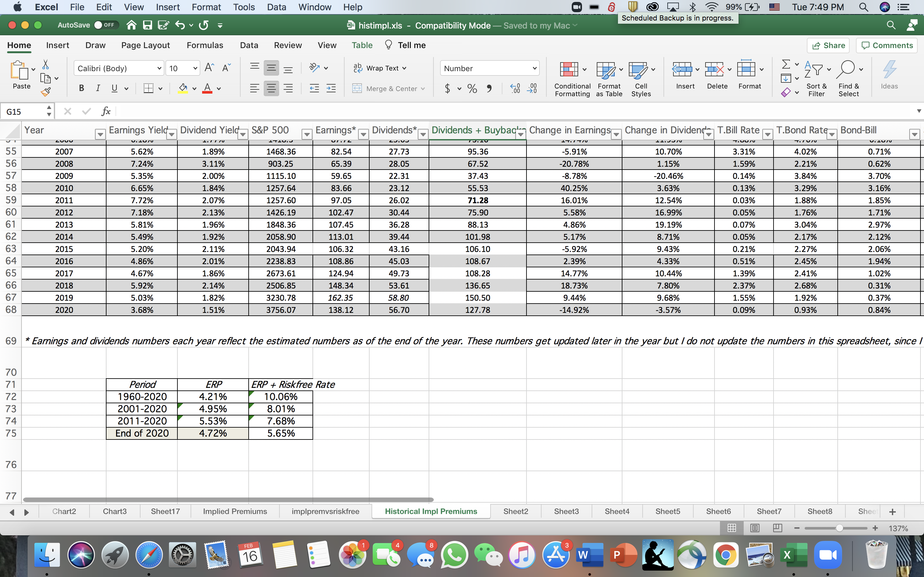Screen dimensions: 924x577
Task: Apply percent style to selection
Action: [x=472, y=88]
